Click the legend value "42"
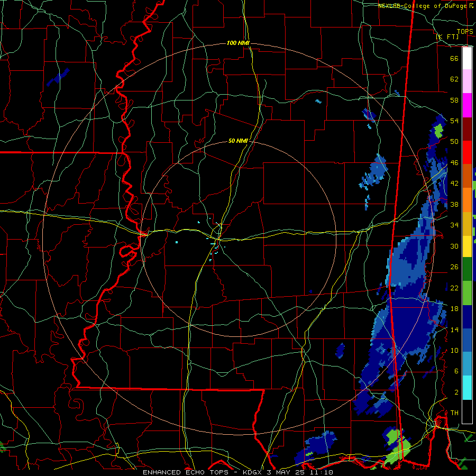This screenshot has height=476, width=476. [454, 184]
